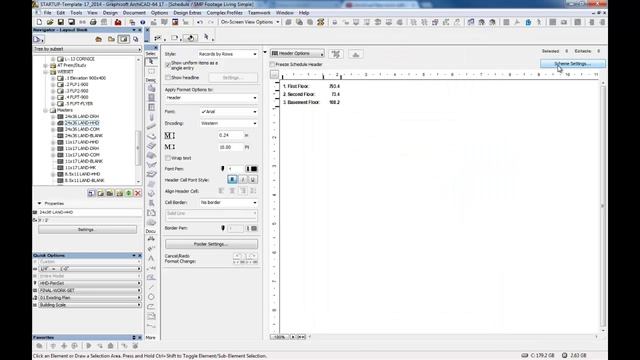
Task: Open the Header Options dropdown
Action: (x=297, y=53)
